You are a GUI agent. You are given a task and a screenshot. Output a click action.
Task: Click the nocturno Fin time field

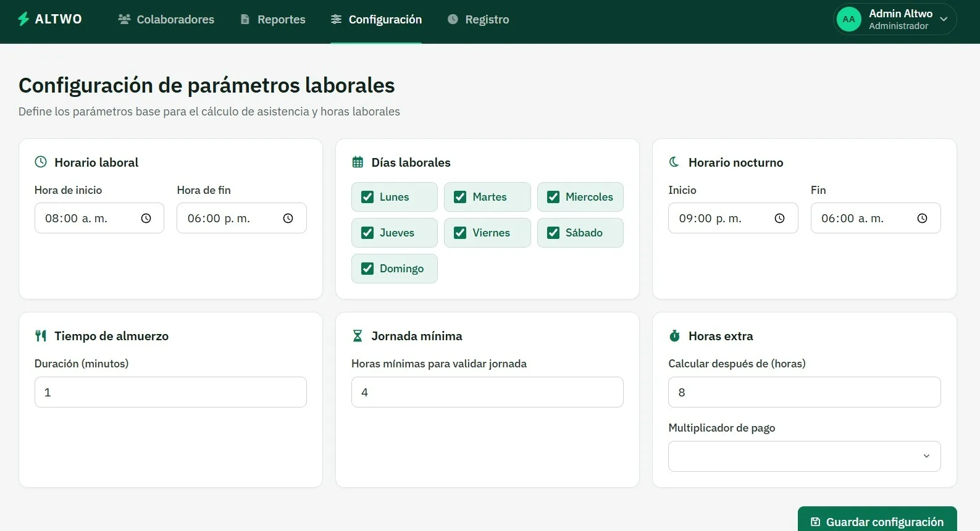[x=876, y=218]
